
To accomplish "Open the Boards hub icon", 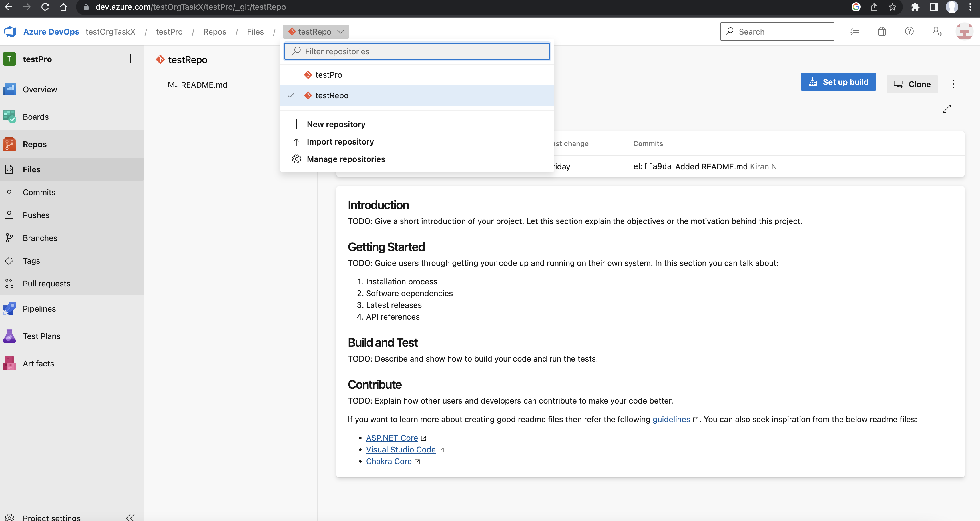I will (x=9, y=117).
